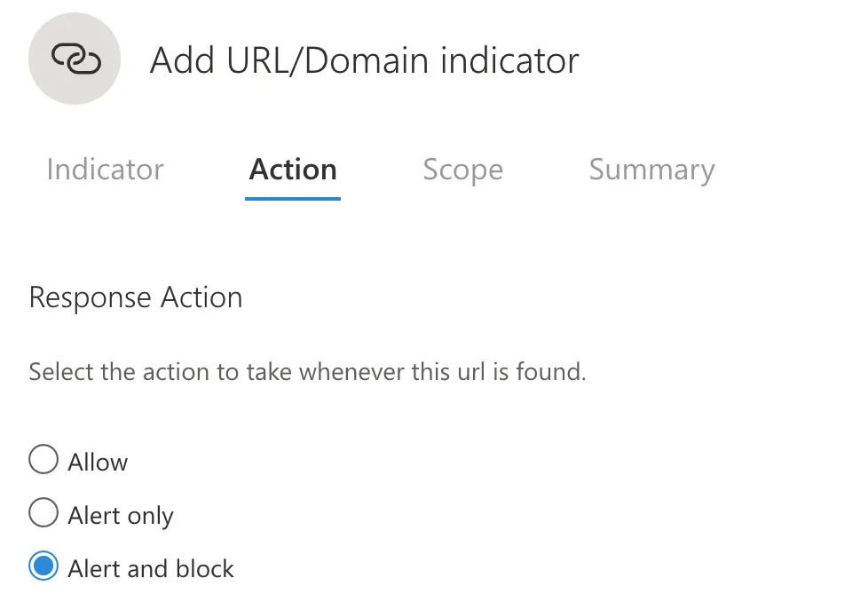Go to the Summary tab
The width and height of the screenshot is (868, 602).
click(651, 170)
